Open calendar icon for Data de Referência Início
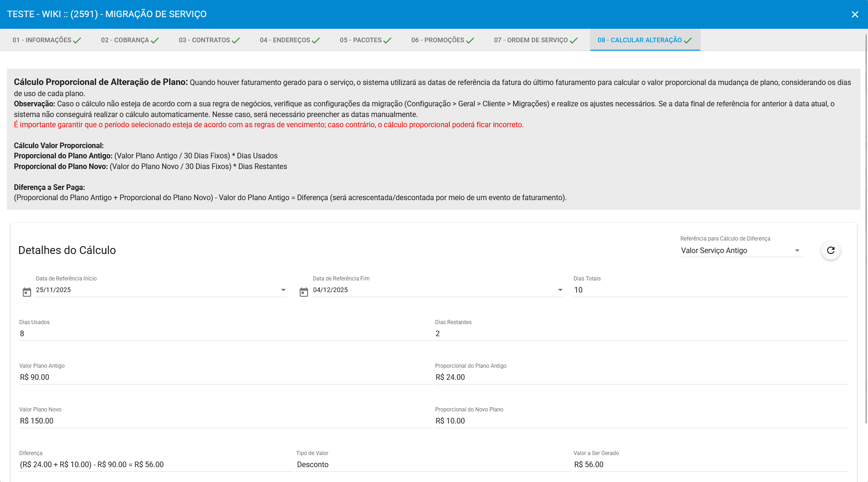 (x=27, y=292)
